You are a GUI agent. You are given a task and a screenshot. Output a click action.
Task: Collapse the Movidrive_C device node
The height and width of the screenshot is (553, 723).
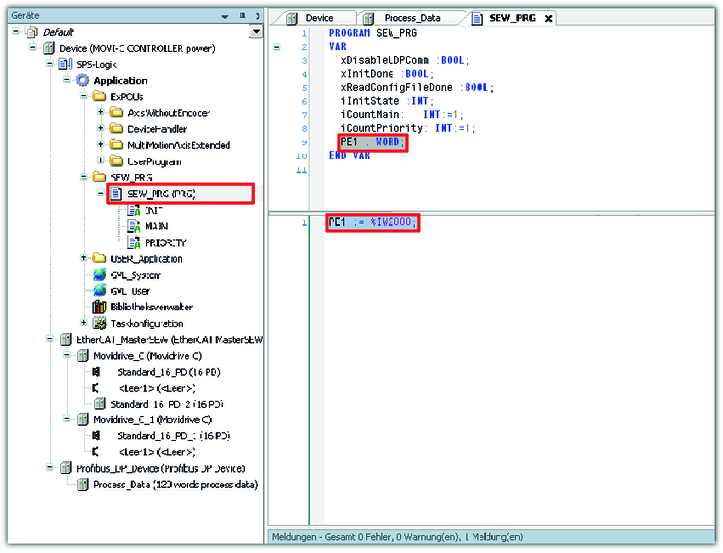[68, 355]
